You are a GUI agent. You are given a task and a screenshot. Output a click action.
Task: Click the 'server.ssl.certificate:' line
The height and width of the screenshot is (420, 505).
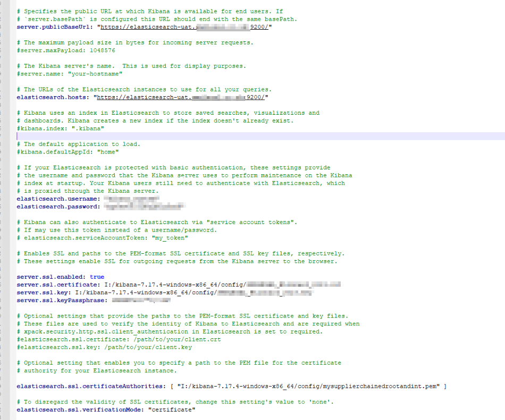179,285
